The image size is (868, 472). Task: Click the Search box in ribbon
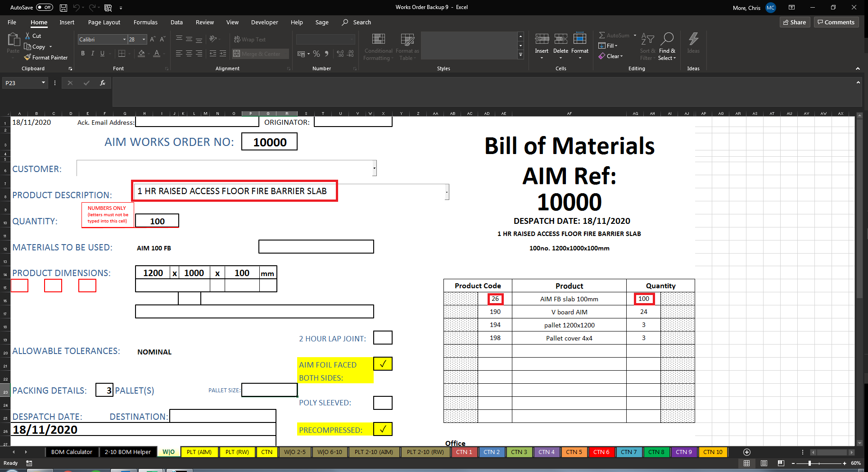[x=357, y=22]
